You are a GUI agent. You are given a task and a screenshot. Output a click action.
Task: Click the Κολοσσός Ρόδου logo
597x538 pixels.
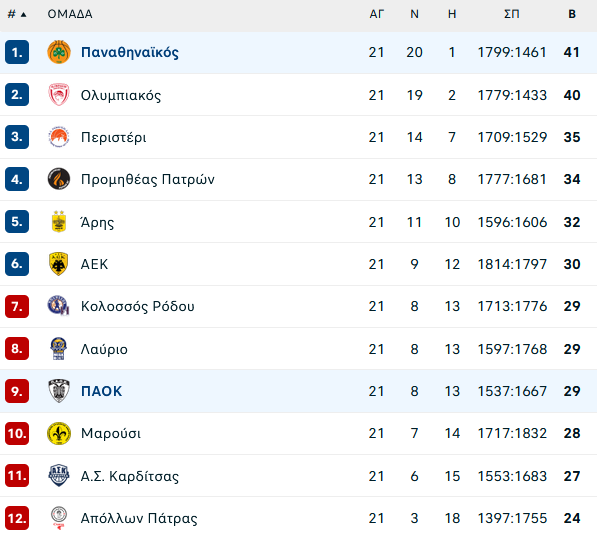click(x=59, y=306)
